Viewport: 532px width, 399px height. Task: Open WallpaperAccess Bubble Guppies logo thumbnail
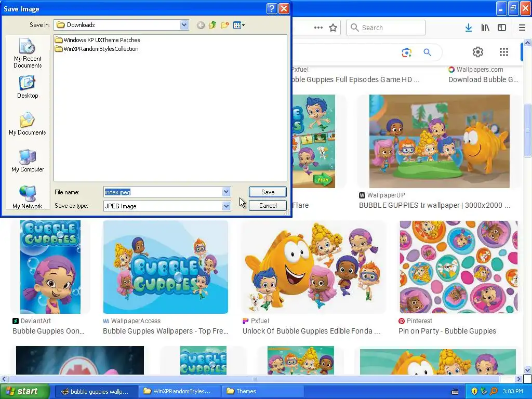pyautogui.click(x=166, y=267)
